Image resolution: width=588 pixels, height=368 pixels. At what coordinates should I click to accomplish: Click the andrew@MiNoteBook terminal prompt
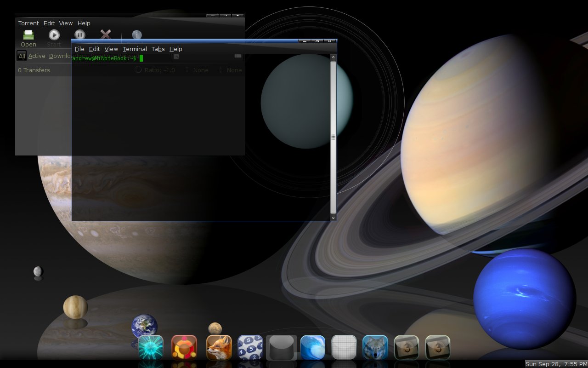[104, 58]
